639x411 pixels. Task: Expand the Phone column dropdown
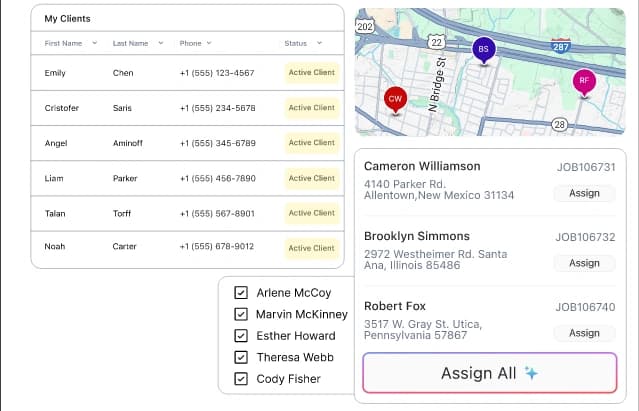point(209,43)
